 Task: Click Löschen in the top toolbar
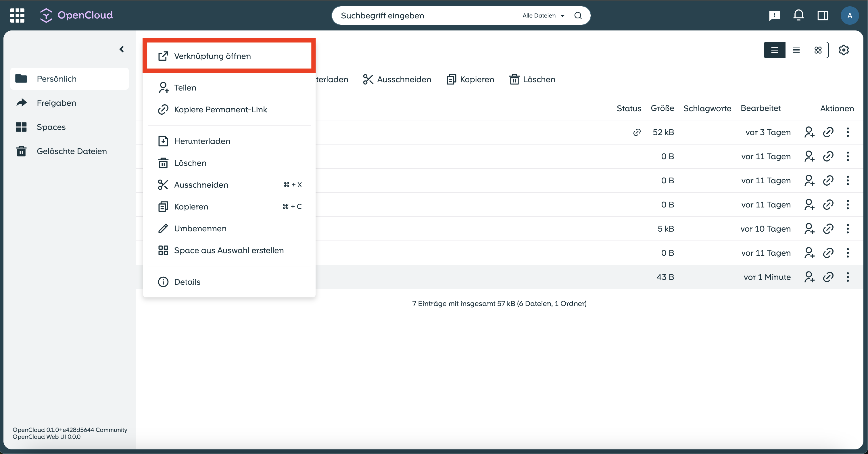[x=532, y=80]
